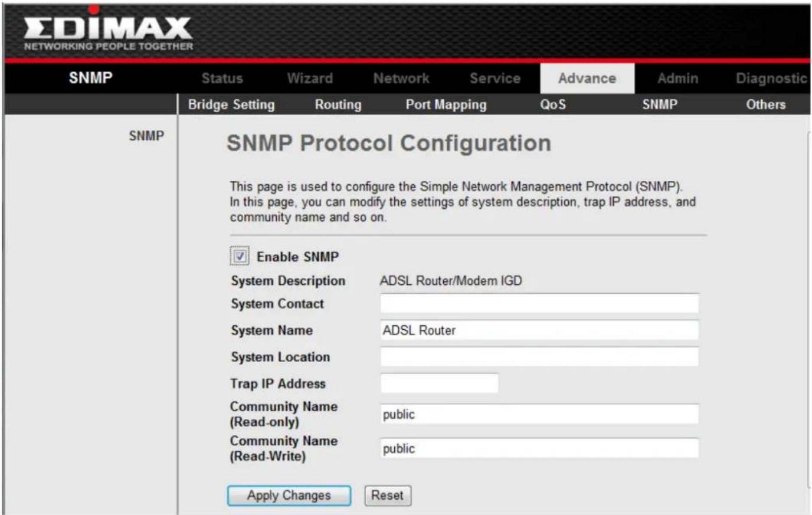Open the Wizard tab

pos(310,78)
